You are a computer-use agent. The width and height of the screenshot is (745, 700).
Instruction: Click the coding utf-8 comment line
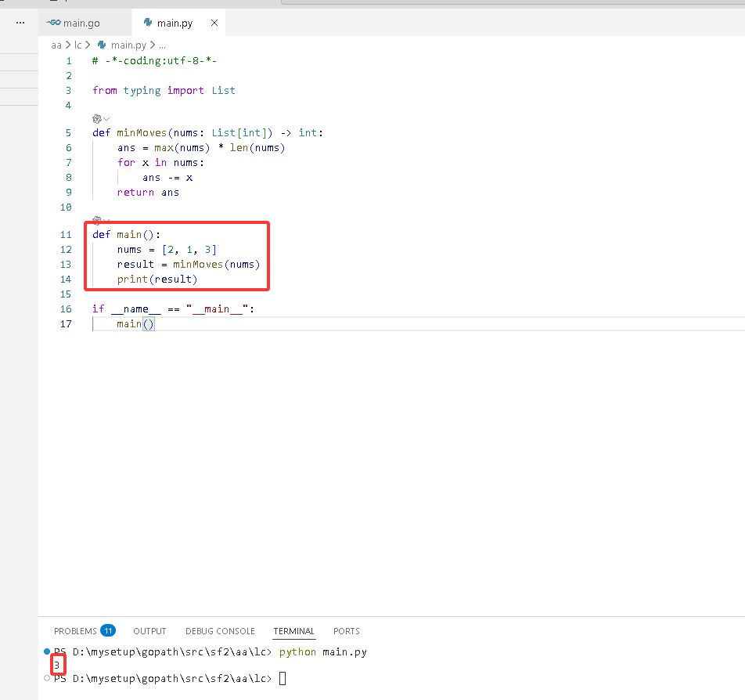pos(154,61)
